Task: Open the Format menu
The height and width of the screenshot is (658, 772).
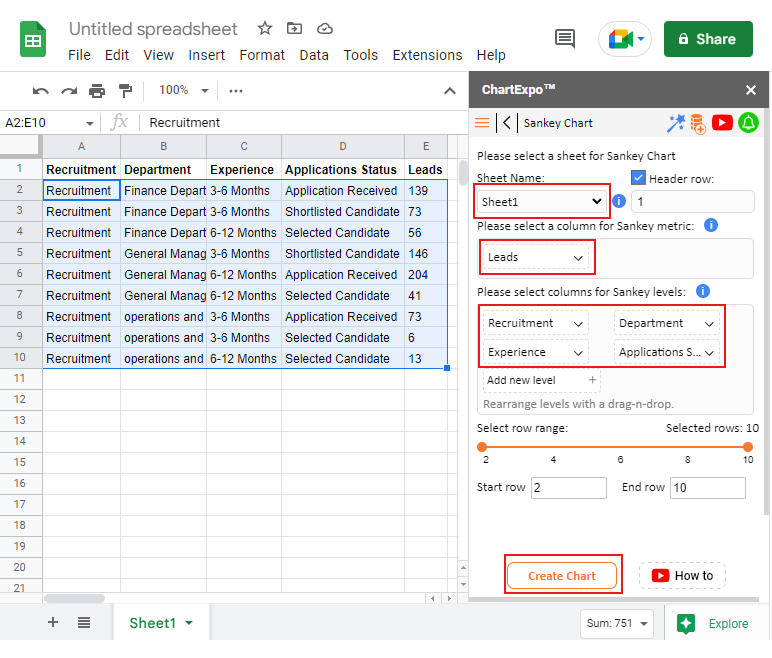Action: pyautogui.click(x=262, y=55)
